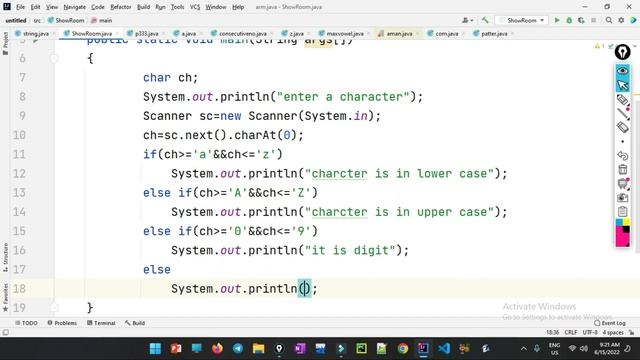Open the annotation color palette swatch
Image resolution: width=640 pixels, height=360 pixels.
pos(622,233)
